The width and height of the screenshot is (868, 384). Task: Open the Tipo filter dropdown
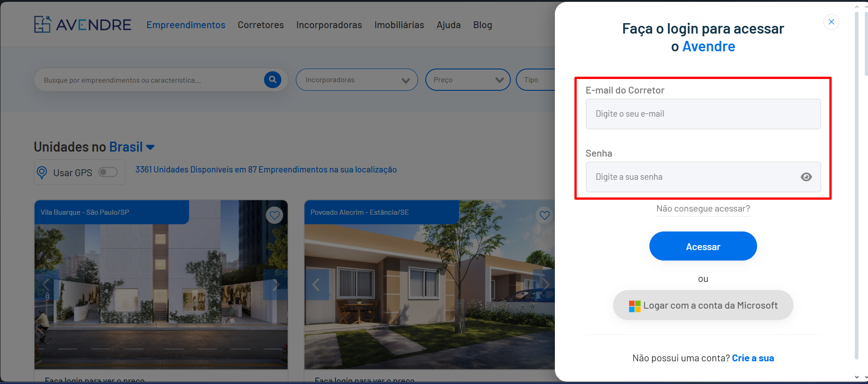[x=536, y=80]
